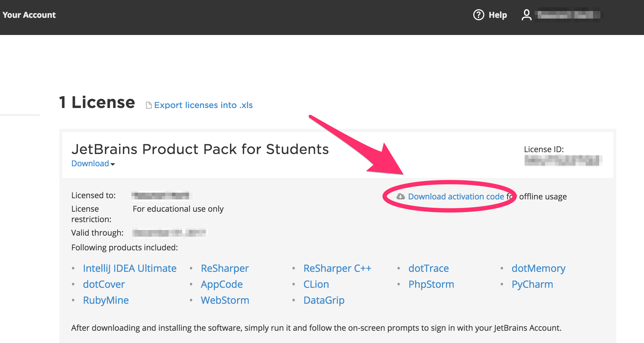Viewport: 644px width, 343px height.
Task: Open the dotTrace product link
Action: click(x=429, y=268)
